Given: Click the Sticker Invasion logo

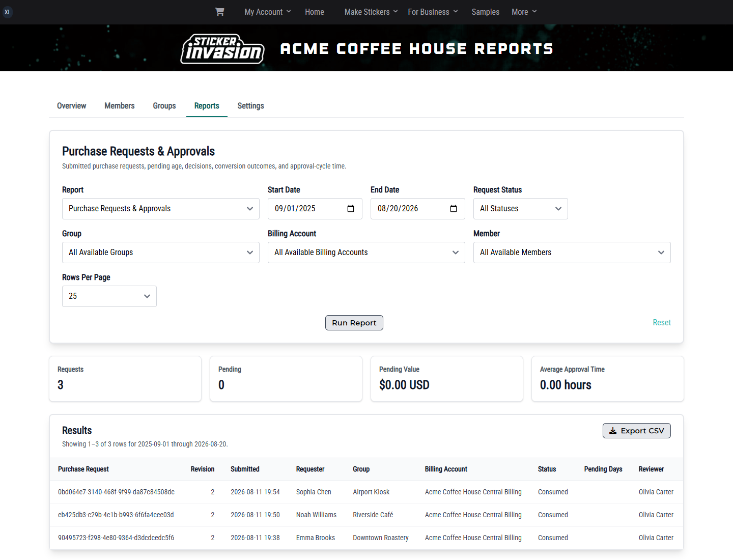Looking at the screenshot, I should [222, 49].
